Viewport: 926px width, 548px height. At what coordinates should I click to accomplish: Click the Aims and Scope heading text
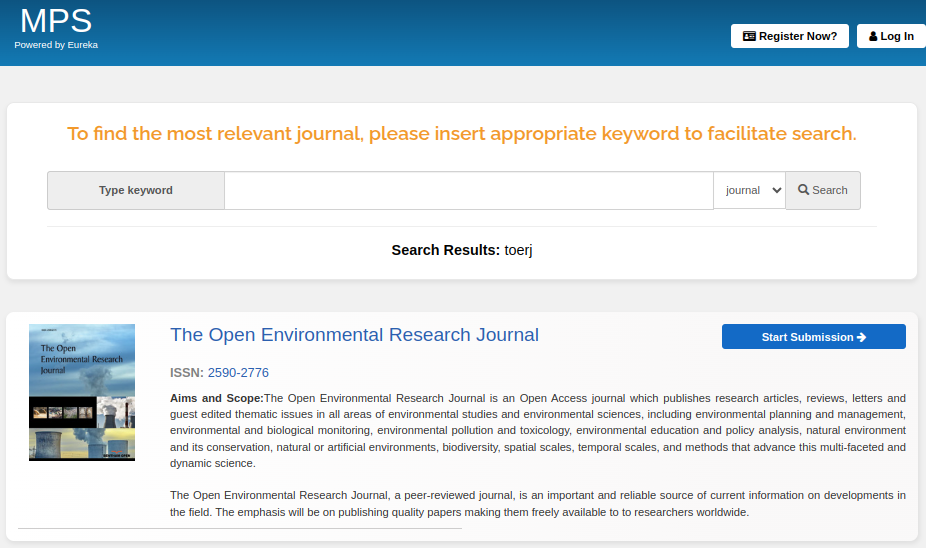[216, 399]
